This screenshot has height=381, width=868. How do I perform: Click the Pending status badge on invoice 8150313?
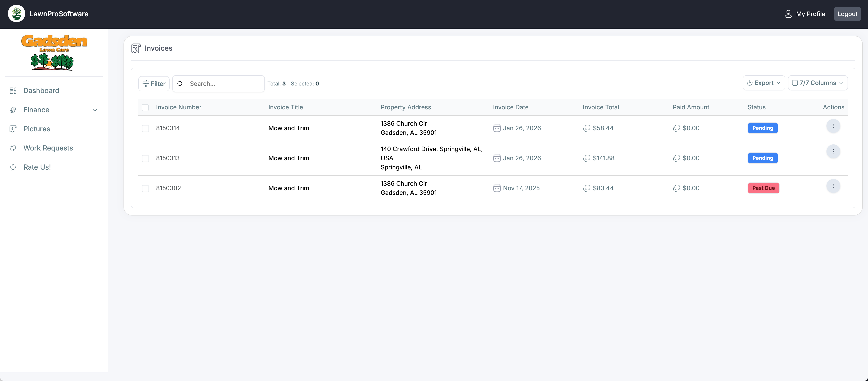point(763,158)
